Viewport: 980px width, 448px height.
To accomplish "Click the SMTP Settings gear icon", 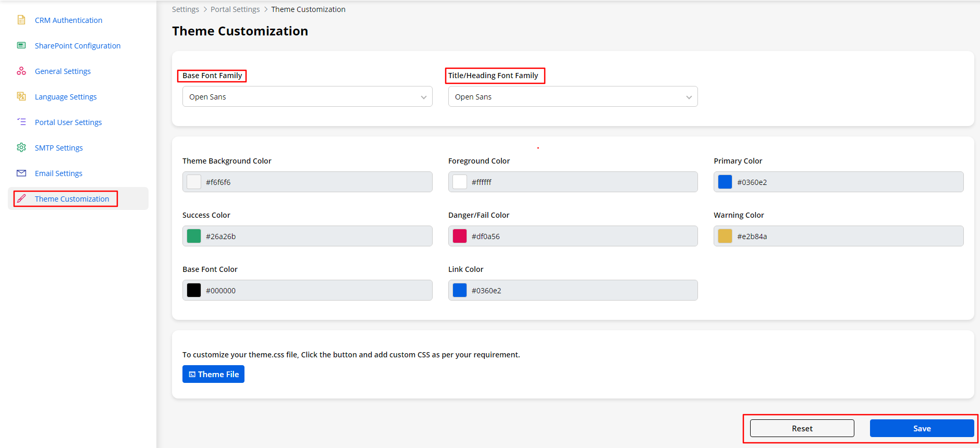I will [x=21, y=147].
